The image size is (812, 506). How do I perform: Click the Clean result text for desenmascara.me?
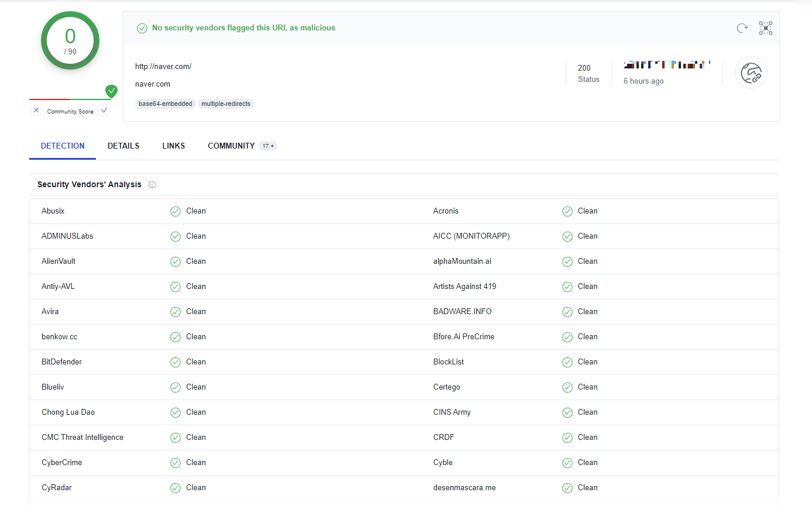click(x=588, y=488)
